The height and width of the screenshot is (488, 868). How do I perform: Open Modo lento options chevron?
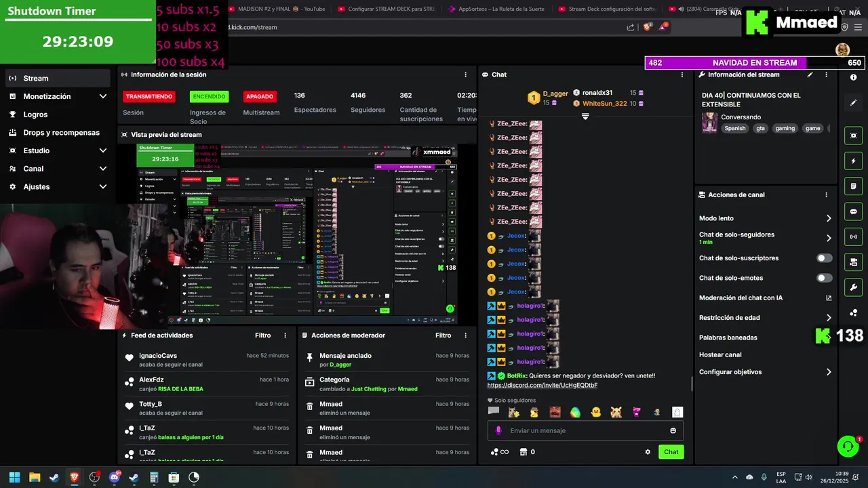click(x=829, y=218)
